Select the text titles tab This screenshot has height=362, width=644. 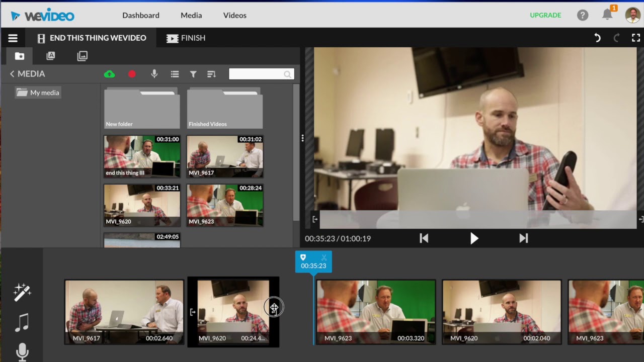[x=51, y=56]
